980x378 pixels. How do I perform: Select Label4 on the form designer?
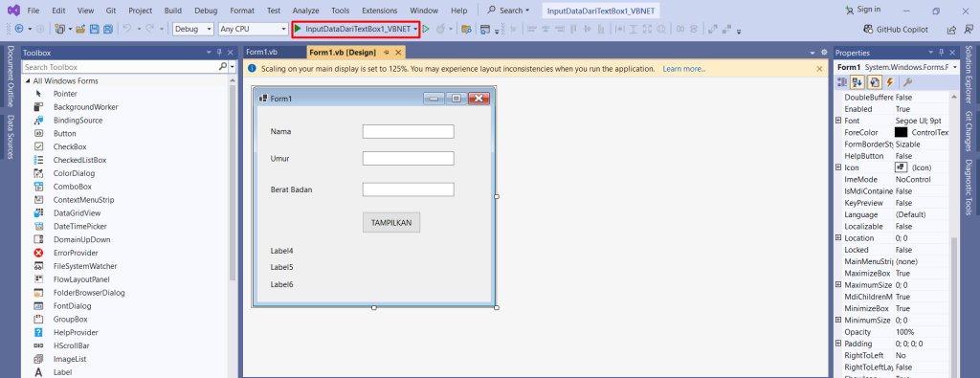282,251
